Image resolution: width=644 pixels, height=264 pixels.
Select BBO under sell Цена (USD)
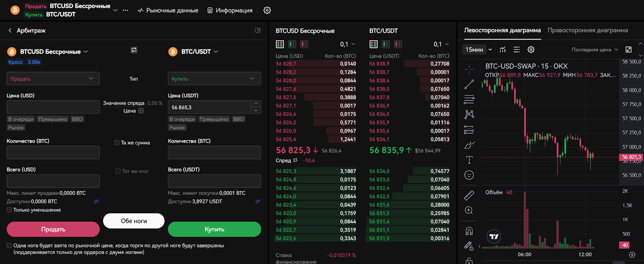tap(77, 119)
